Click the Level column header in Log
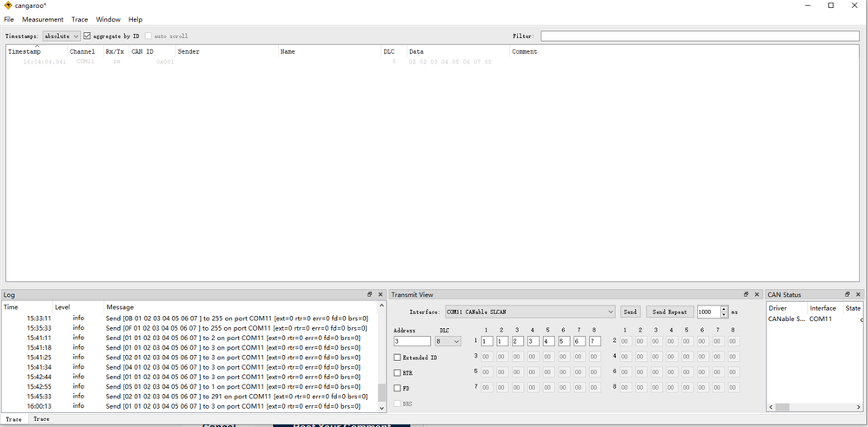 pyautogui.click(x=77, y=307)
